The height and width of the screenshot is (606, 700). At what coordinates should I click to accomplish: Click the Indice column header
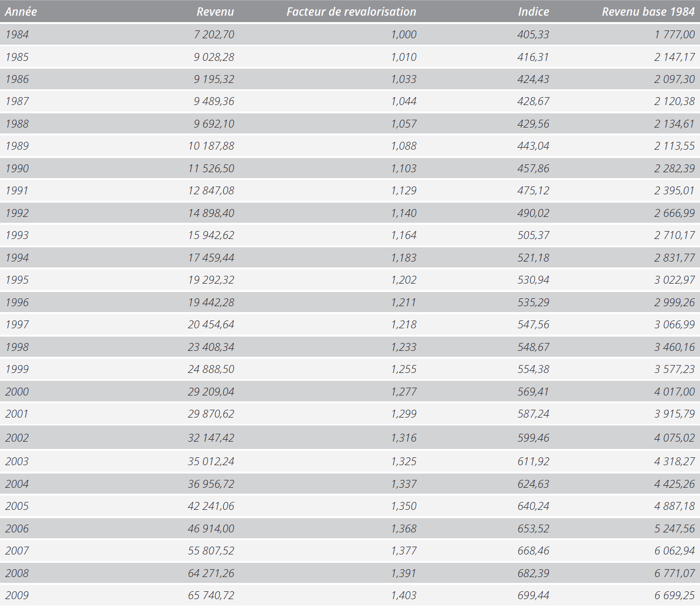[x=534, y=12]
